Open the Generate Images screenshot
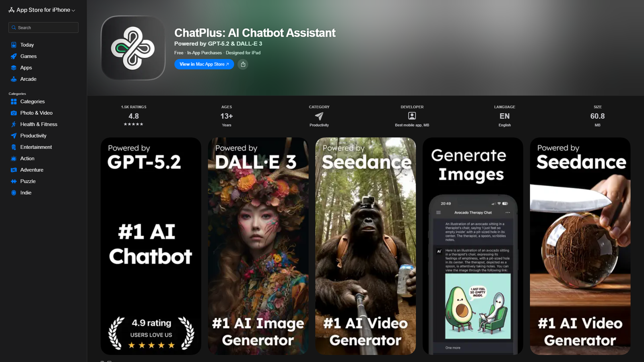Image resolution: width=644 pixels, height=362 pixels. pyautogui.click(x=473, y=246)
